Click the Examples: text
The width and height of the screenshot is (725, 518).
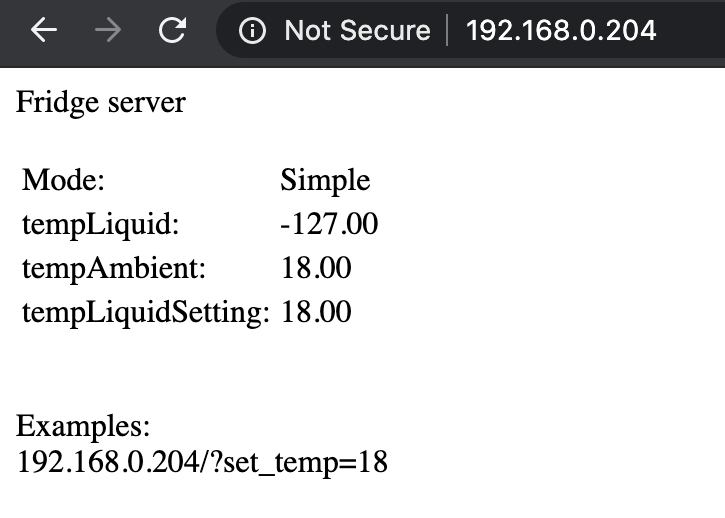click(x=84, y=427)
